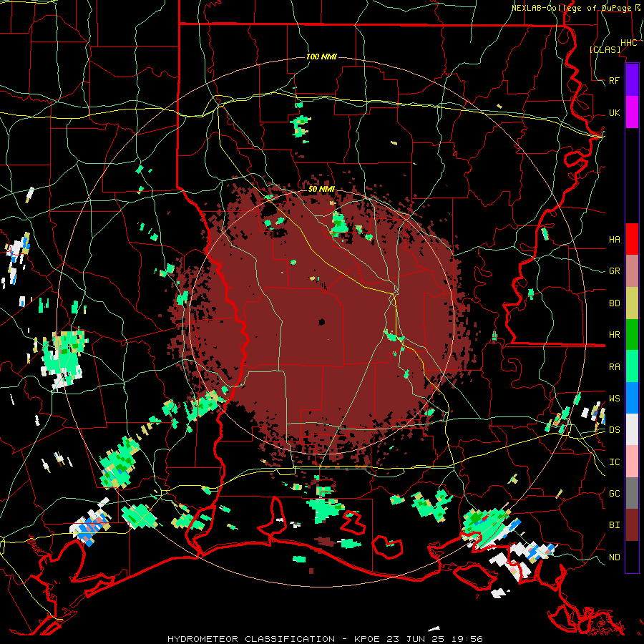Click the "50 NMI" range ring label
The width and height of the screenshot is (644, 644).
pos(321,189)
